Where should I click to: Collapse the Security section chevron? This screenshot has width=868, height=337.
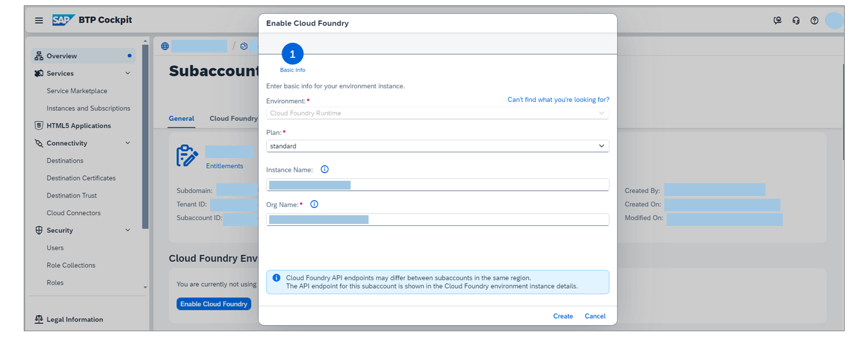[128, 230]
